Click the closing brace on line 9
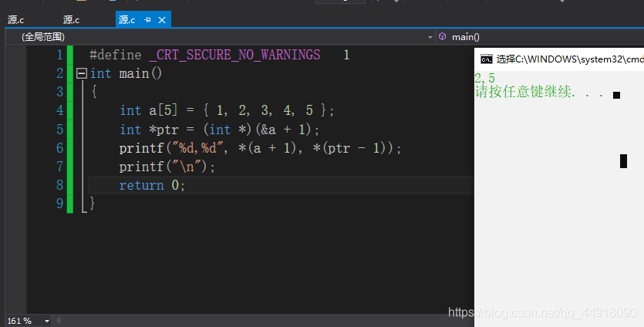Image resolution: width=644 pixels, height=327 pixels. pyautogui.click(x=92, y=203)
